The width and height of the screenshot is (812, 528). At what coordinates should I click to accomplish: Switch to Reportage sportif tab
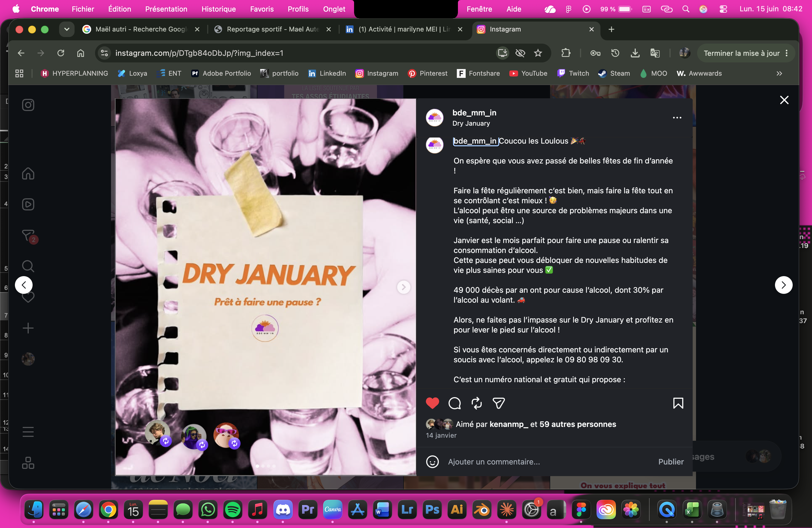[x=273, y=29]
